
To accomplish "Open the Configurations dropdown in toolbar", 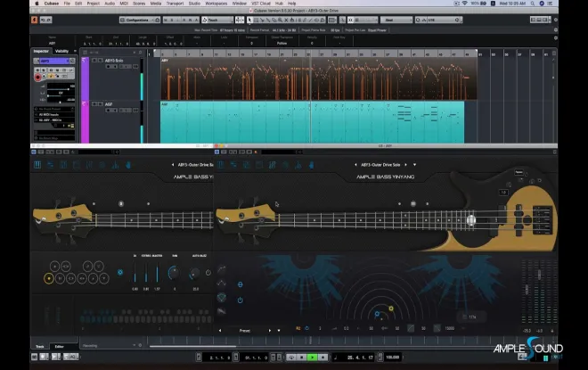I will 140,20.
